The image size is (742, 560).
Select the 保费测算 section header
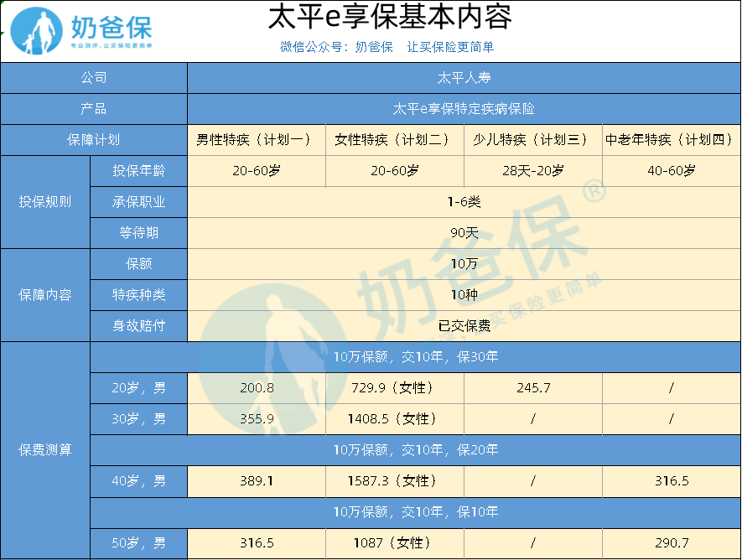click(x=45, y=450)
